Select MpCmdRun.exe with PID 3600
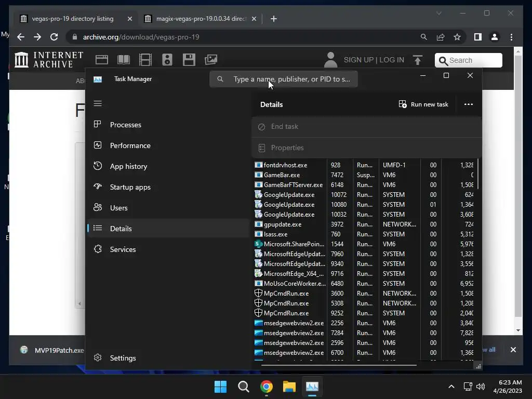The width and height of the screenshot is (532, 399). point(364,293)
